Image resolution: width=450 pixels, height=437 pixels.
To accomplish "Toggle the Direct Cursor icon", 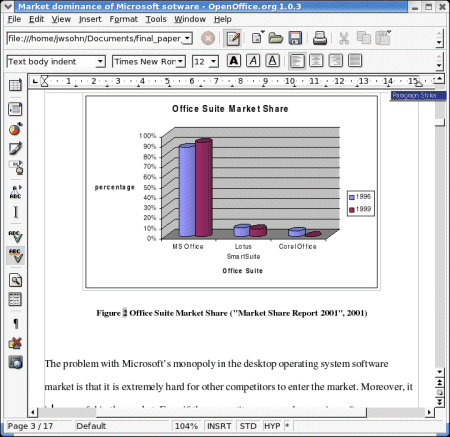I will [15, 212].
